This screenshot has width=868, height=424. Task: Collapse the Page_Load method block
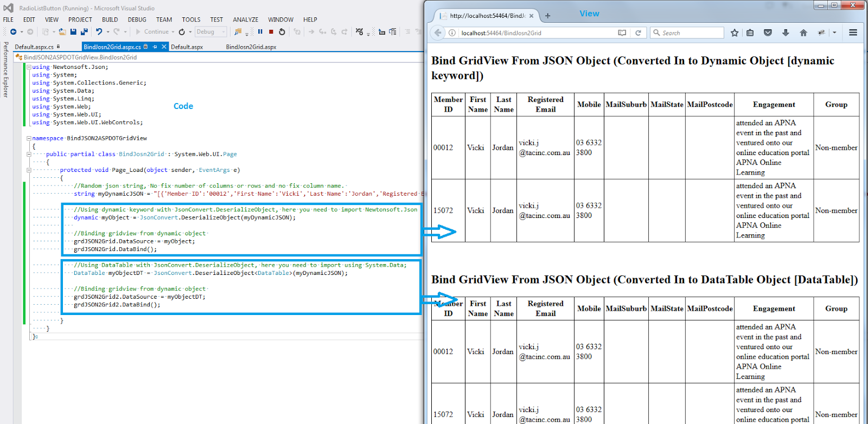[29, 170]
